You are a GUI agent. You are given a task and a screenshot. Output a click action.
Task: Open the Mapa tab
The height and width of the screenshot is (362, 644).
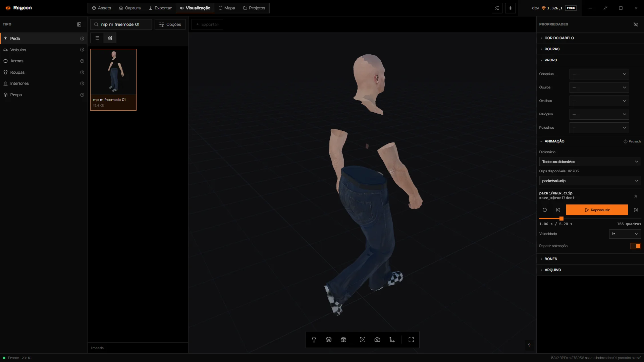227,8
